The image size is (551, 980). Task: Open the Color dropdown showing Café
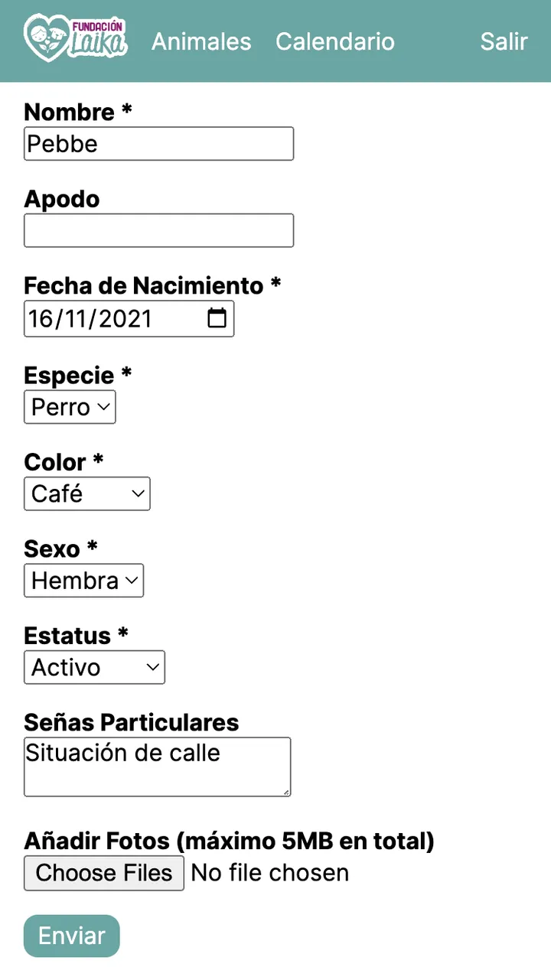pyautogui.click(x=86, y=494)
